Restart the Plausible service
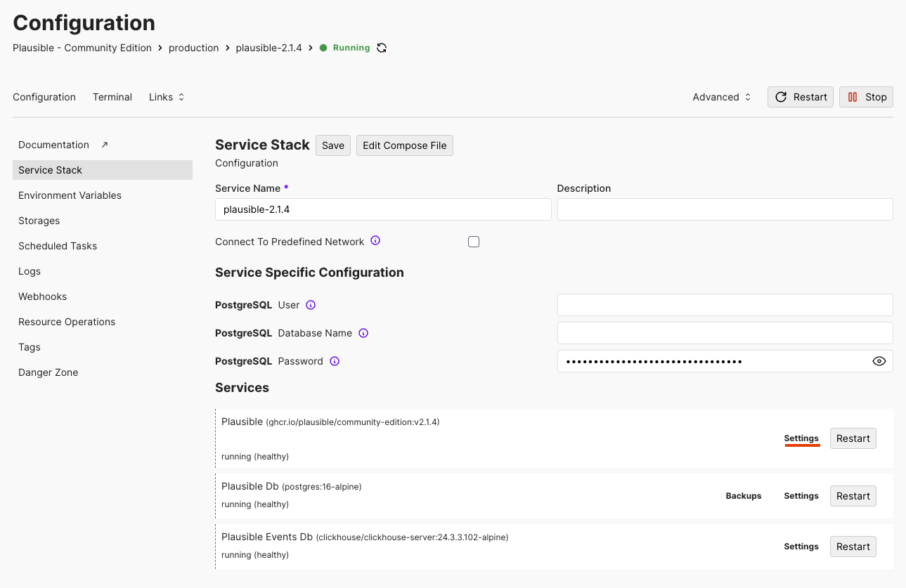This screenshot has height=588, width=906. [853, 438]
